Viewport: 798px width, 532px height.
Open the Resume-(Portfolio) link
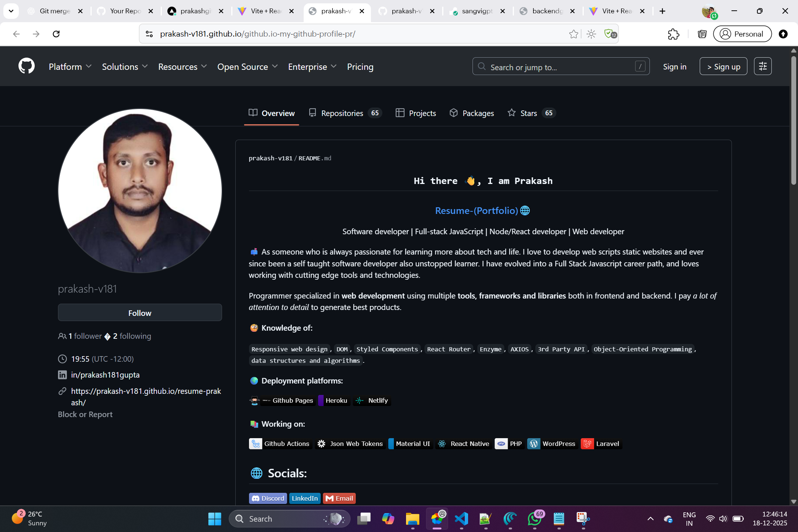[x=476, y=210]
